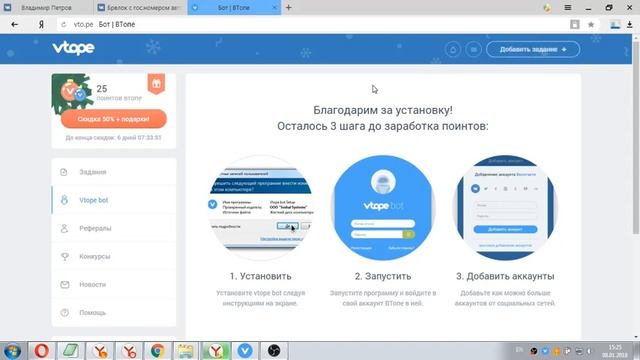Open Opera from the taskbar
Image resolution: width=640 pixels, height=360 pixels.
point(41,351)
